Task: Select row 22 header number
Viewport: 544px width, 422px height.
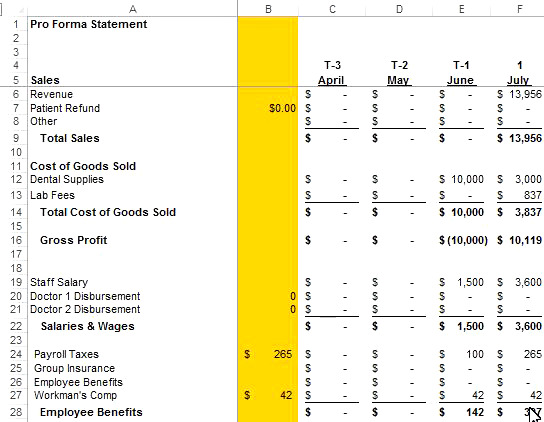Action: coord(16,326)
